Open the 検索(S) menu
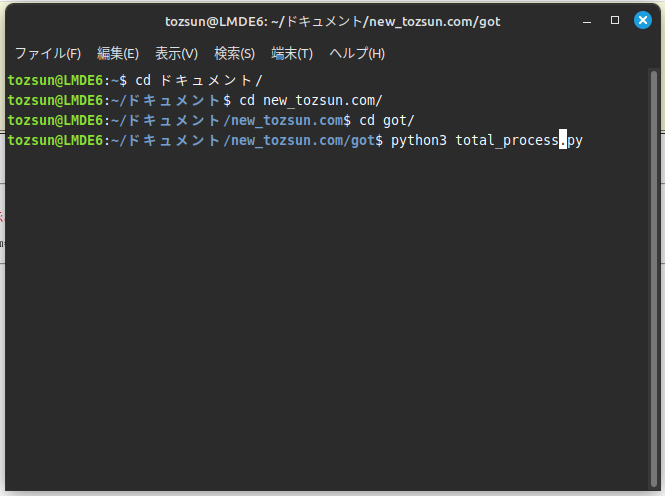665x496 pixels. [235, 53]
